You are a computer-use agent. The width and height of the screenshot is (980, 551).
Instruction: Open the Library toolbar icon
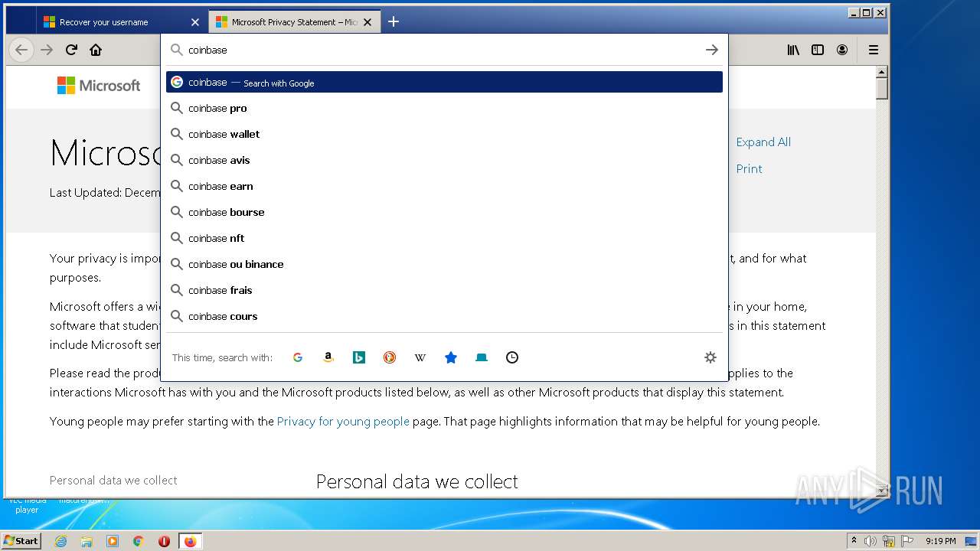click(793, 50)
